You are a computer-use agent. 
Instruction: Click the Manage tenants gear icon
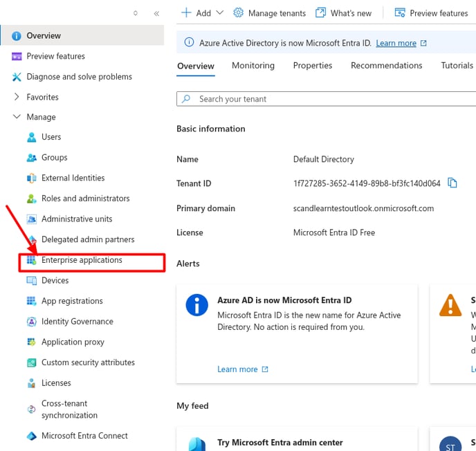point(238,12)
